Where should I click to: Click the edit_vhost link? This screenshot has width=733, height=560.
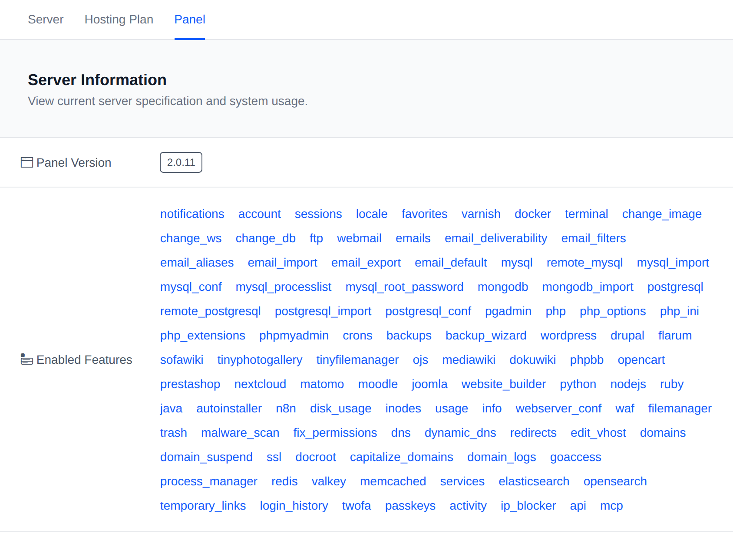tap(598, 433)
